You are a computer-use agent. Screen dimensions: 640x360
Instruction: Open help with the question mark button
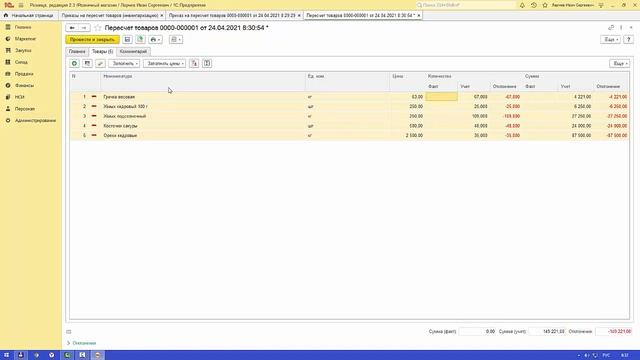click(x=629, y=40)
